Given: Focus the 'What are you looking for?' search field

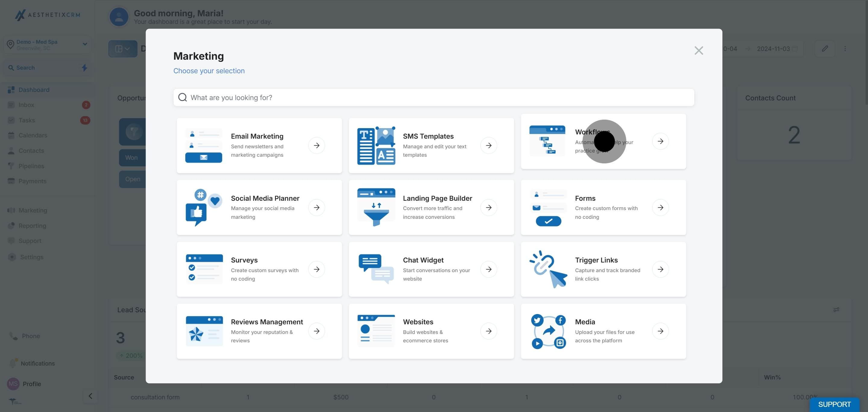Looking at the screenshot, I should (x=434, y=97).
